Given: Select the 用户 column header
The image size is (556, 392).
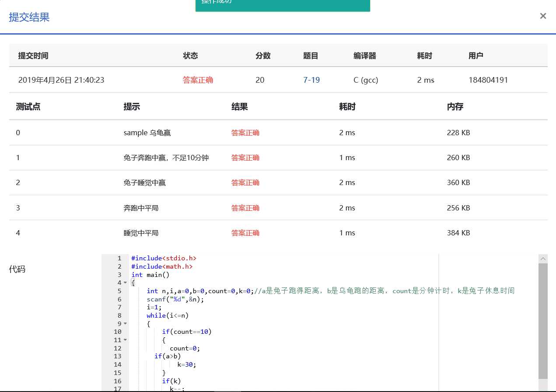Looking at the screenshot, I should [x=476, y=56].
